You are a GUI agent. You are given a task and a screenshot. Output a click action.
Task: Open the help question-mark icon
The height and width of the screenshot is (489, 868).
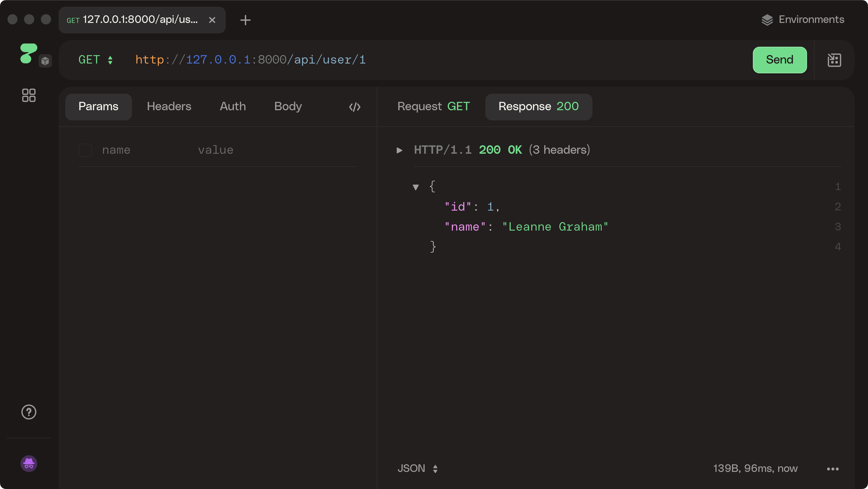[x=29, y=412]
